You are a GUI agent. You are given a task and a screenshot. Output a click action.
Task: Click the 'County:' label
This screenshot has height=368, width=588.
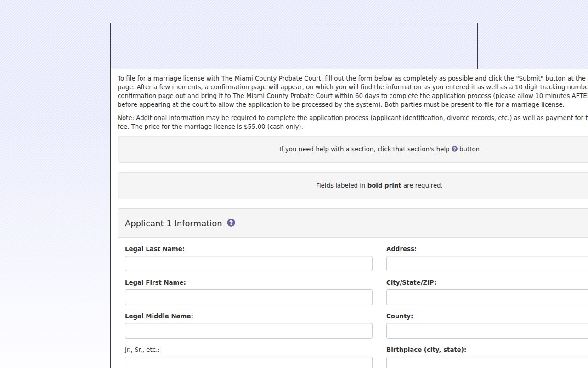coord(400,316)
